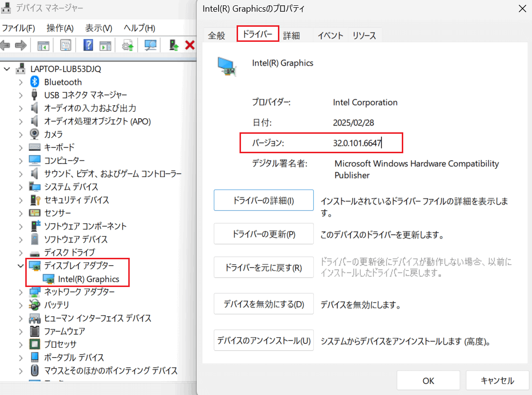532x395 pixels.
Task: Open the ヘルプ(H) menu
Action: [x=139, y=28]
